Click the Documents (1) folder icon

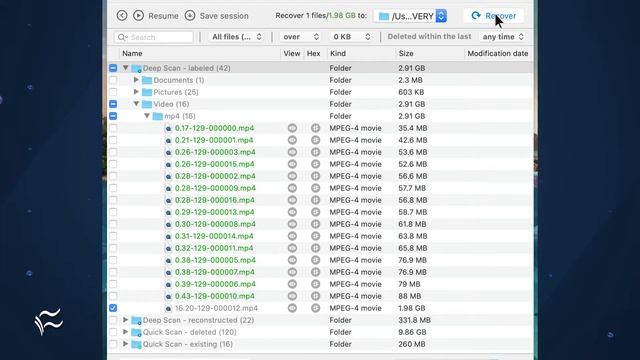[x=147, y=80]
